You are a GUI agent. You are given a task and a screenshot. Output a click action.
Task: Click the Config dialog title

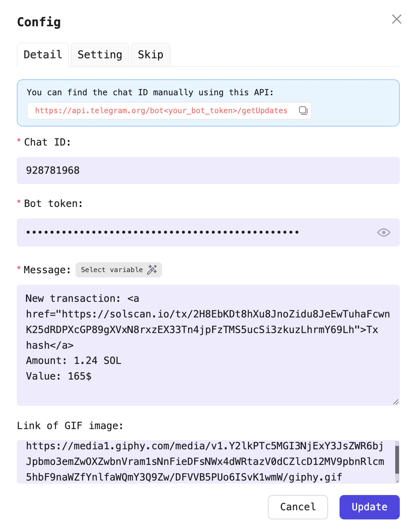pyautogui.click(x=39, y=22)
